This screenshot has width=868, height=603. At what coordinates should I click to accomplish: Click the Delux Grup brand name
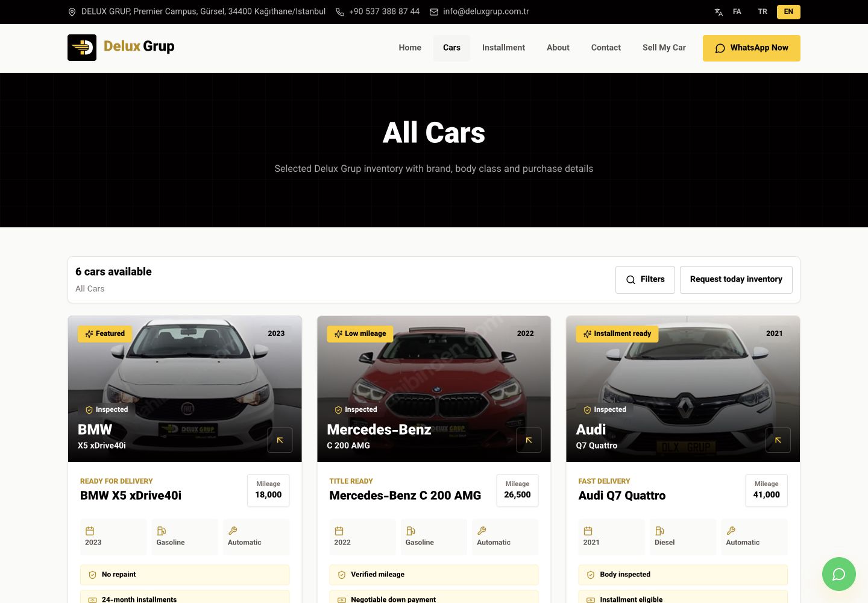139,46
